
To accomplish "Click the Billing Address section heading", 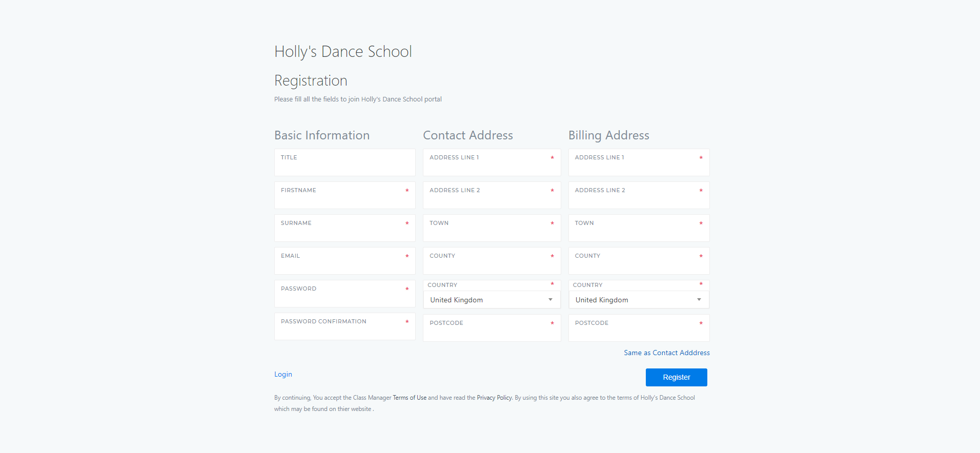I will click(609, 135).
